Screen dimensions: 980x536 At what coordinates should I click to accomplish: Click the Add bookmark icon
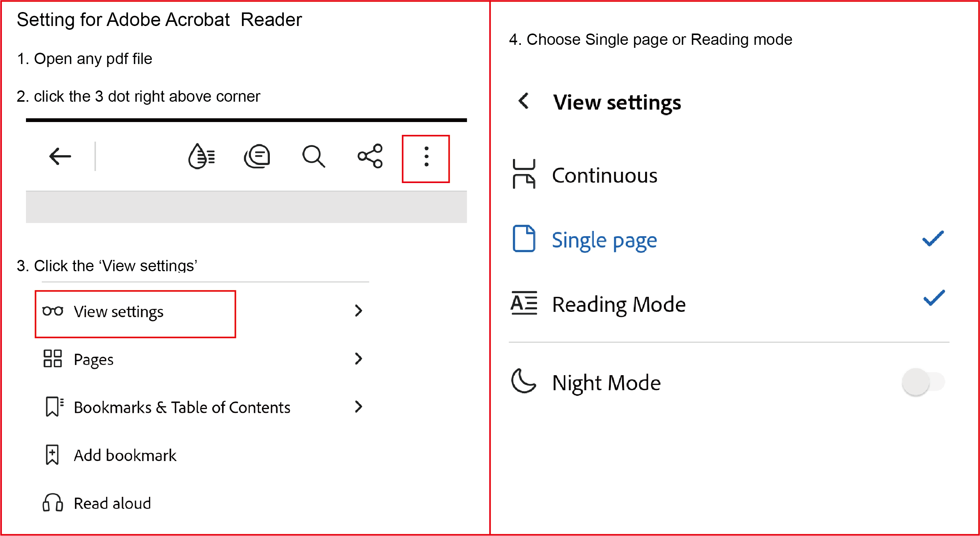53,455
